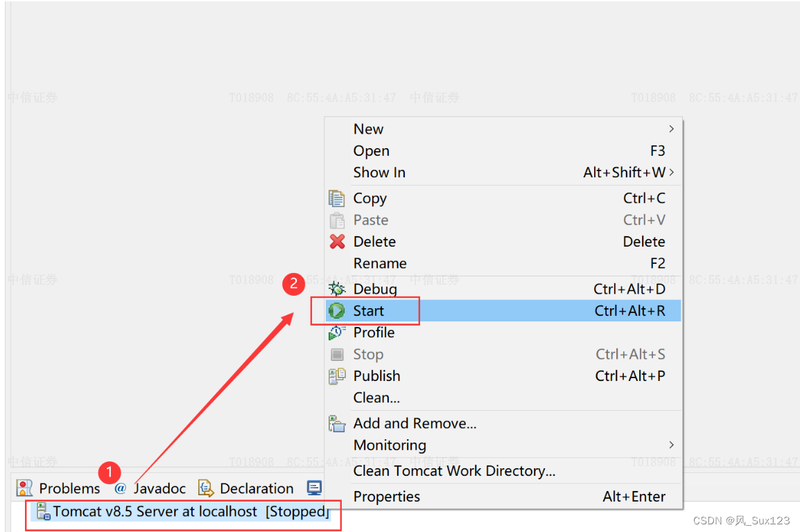Click the Ctrl+Alt+P shortcut text
This screenshot has height=532, width=800.
[630, 376]
